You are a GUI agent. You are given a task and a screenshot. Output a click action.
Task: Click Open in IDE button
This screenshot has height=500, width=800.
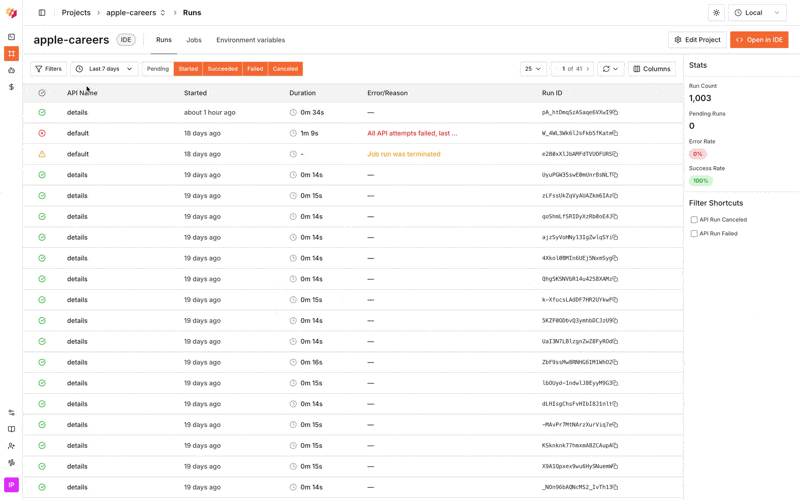tap(759, 40)
